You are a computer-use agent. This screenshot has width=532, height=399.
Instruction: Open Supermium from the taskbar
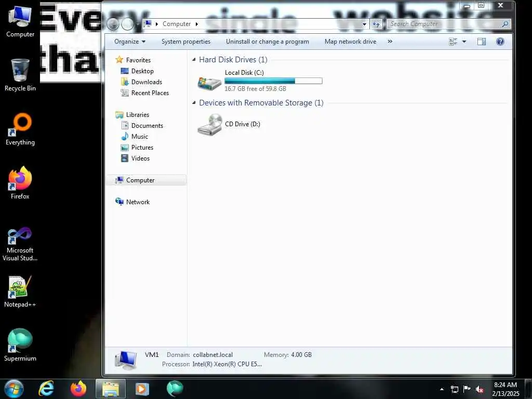(x=175, y=389)
